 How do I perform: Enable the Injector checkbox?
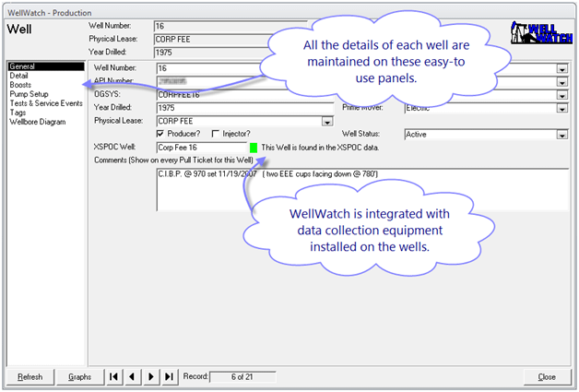pos(215,134)
